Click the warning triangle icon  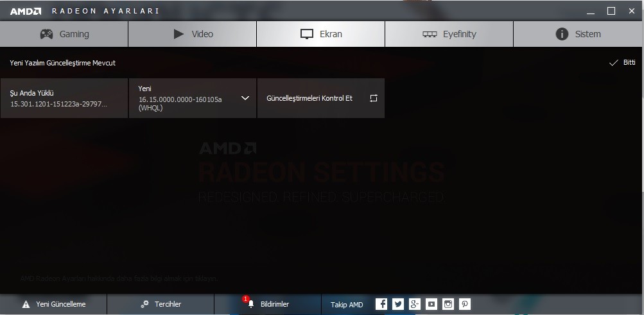[26, 304]
